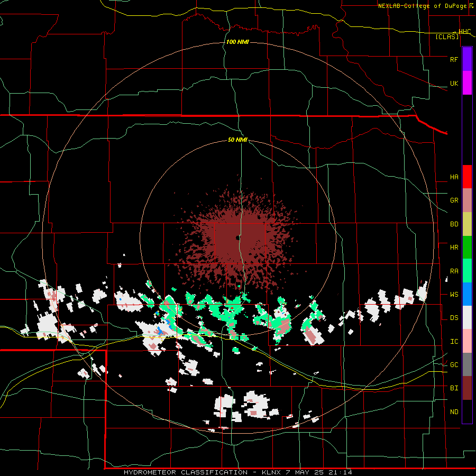
Task: Click the radar site center dot
Action: pyautogui.click(x=237, y=237)
